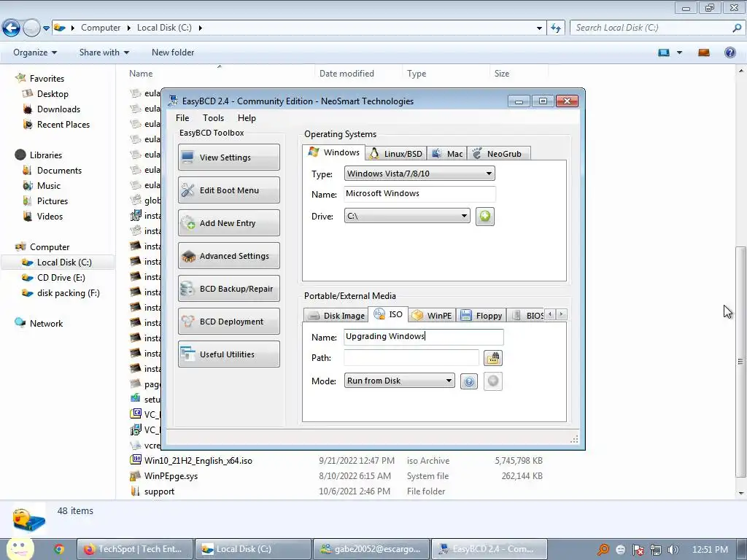The height and width of the screenshot is (560, 747).
Task: Click the change view icon
Action: point(664,52)
